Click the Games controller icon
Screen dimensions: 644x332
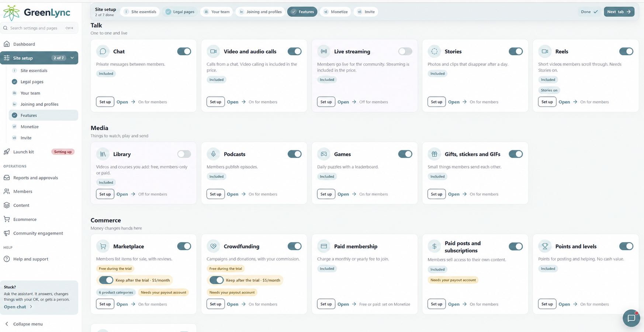click(x=324, y=154)
